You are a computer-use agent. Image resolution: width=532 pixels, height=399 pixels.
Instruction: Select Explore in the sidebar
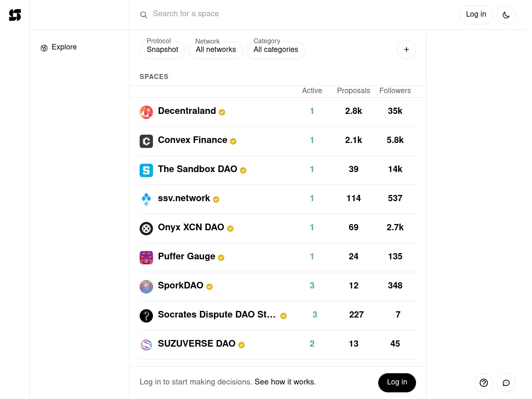64,47
